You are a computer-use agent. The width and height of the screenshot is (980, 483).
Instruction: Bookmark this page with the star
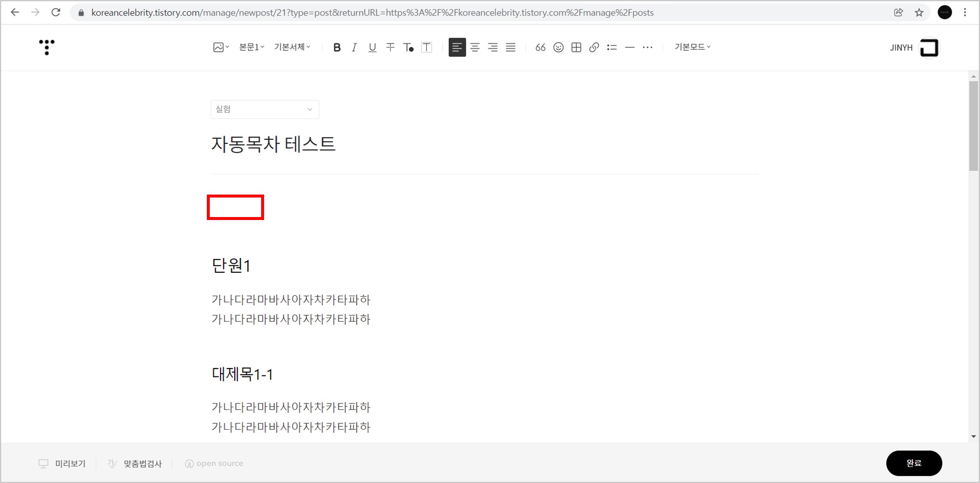tap(919, 13)
